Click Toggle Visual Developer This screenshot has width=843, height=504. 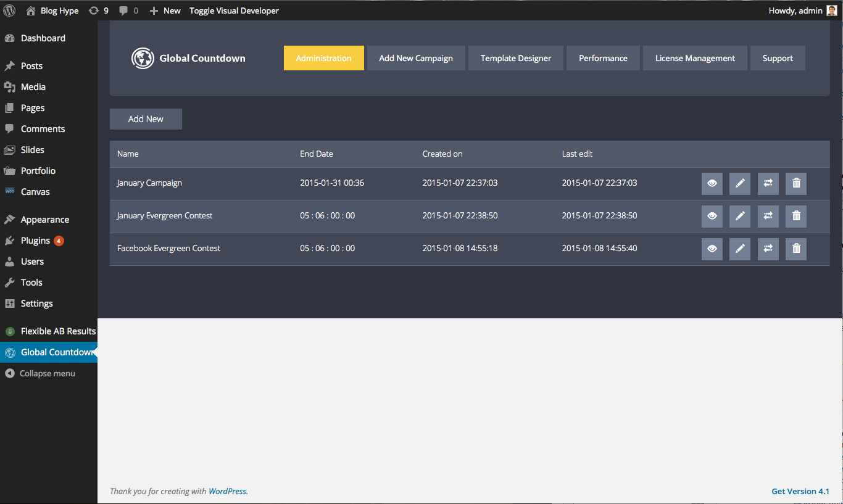pyautogui.click(x=234, y=10)
